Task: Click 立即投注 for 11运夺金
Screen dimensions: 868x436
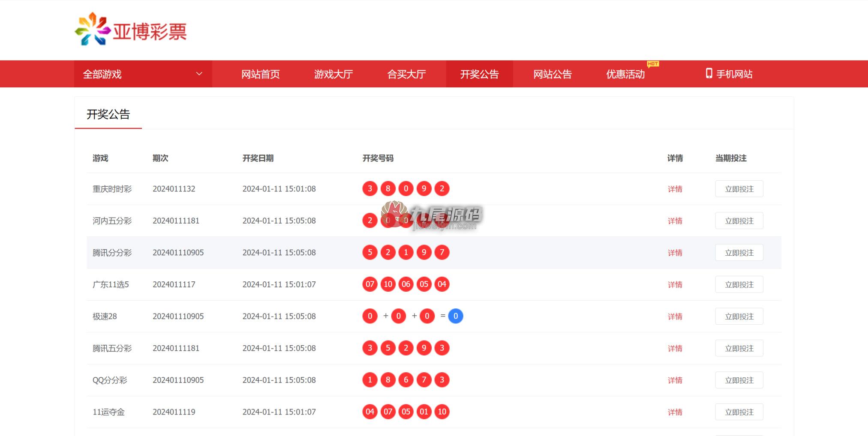Action: [739, 412]
